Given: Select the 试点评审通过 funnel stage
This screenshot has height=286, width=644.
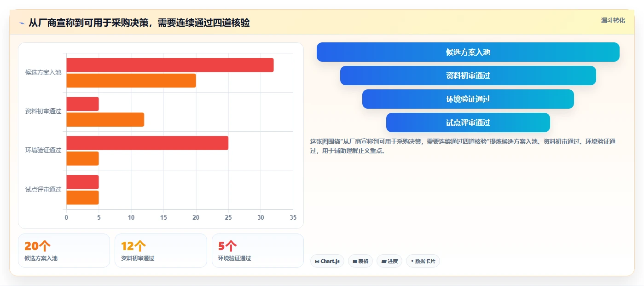Looking at the screenshot, I should [468, 123].
